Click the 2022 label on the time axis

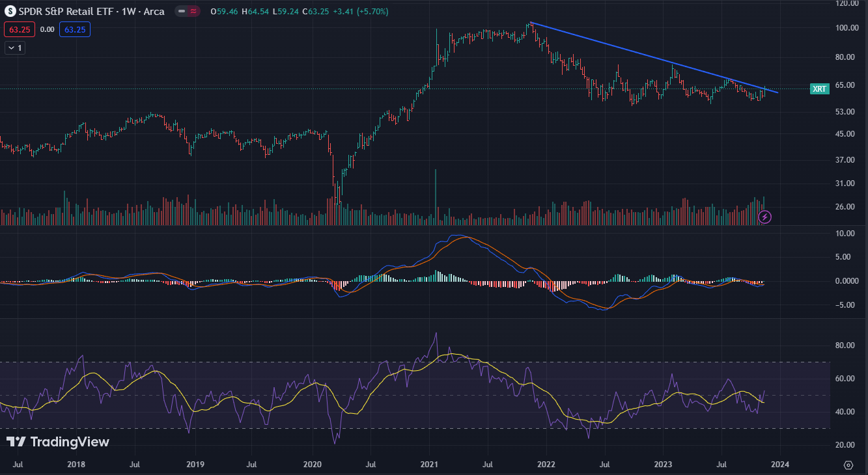(546, 465)
